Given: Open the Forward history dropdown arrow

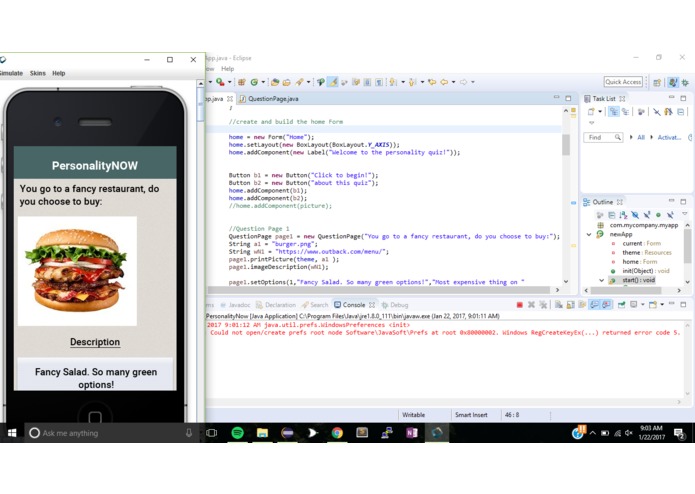Looking at the screenshot, I should pos(473,82).
